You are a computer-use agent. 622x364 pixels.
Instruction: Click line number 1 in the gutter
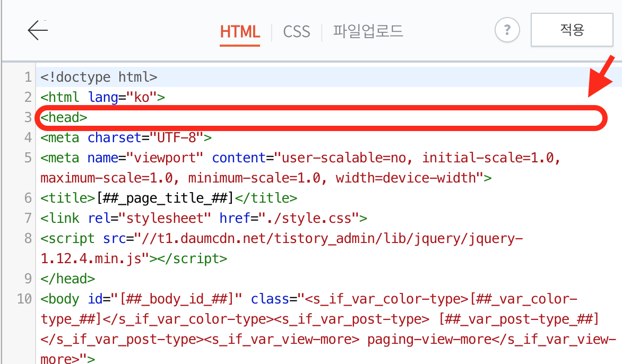click(28, 77)
